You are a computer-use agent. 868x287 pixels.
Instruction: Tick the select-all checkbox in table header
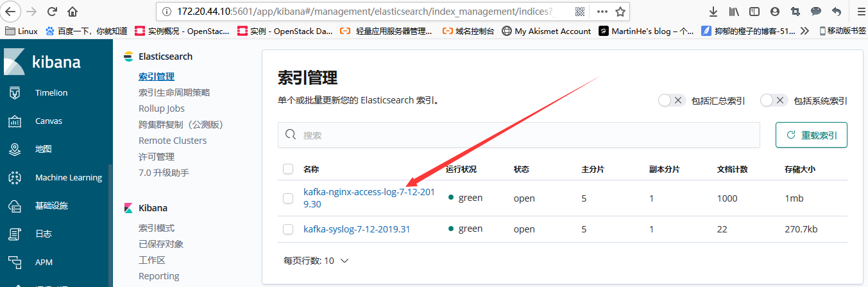288,169
